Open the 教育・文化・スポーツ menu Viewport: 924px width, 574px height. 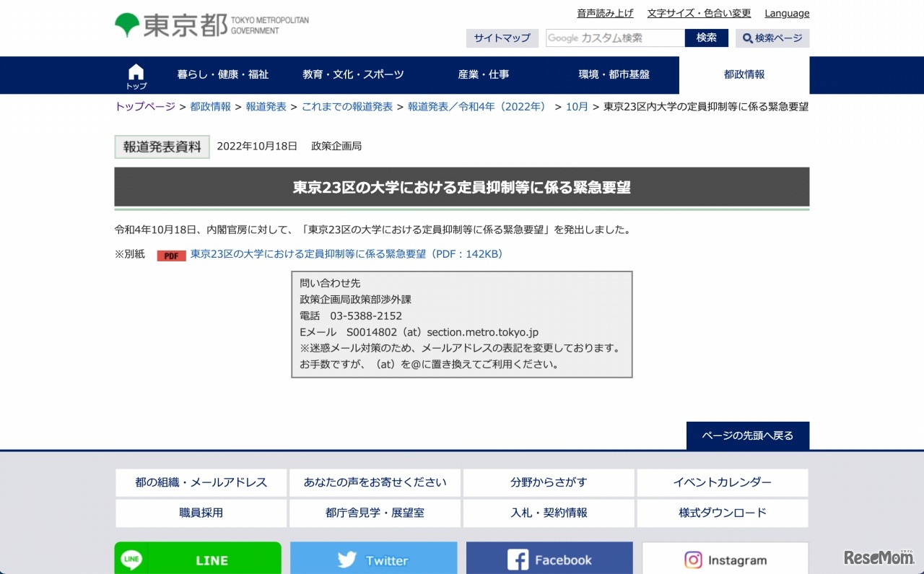pos(353,75)
